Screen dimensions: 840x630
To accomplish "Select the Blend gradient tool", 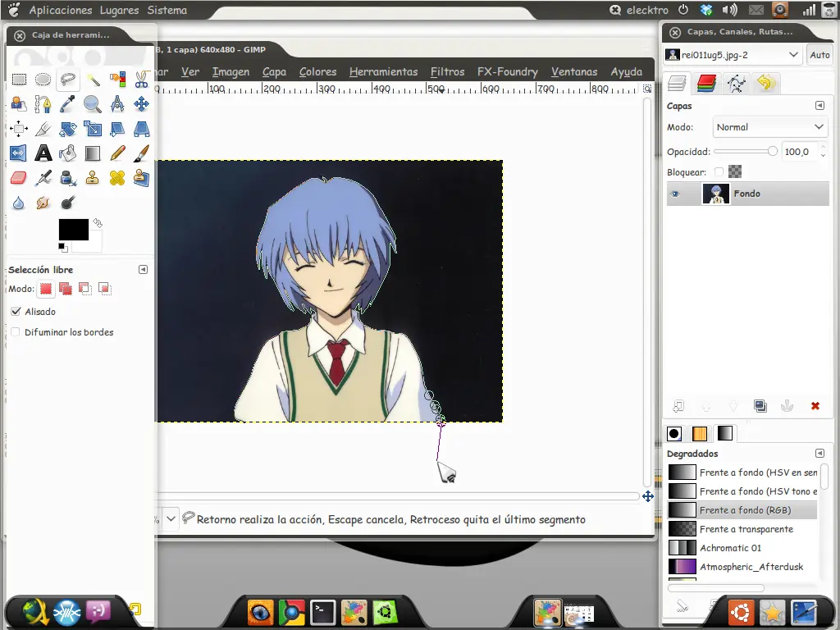I will [93, 153].
